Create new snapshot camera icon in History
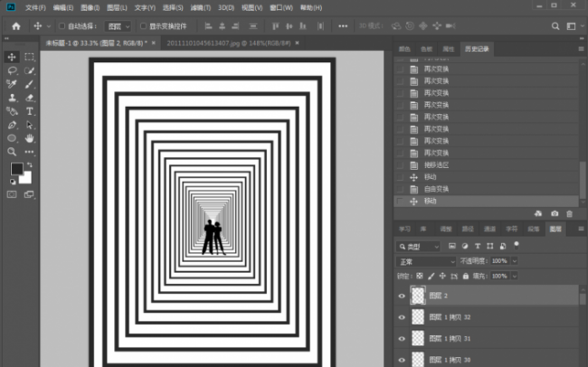This screenshot has height=367, width=588. (555, 213)
